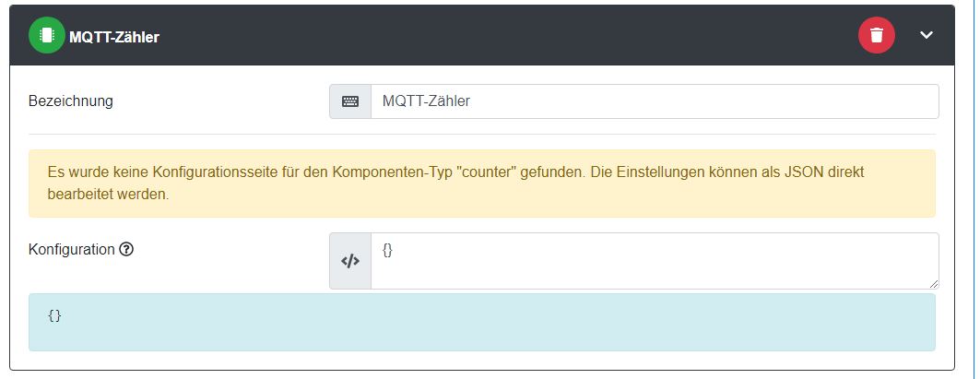Viewport: 980px width, 379px height.
Task: Focus the Konfiguration JSON textarea
Action: tap(654, 261)
